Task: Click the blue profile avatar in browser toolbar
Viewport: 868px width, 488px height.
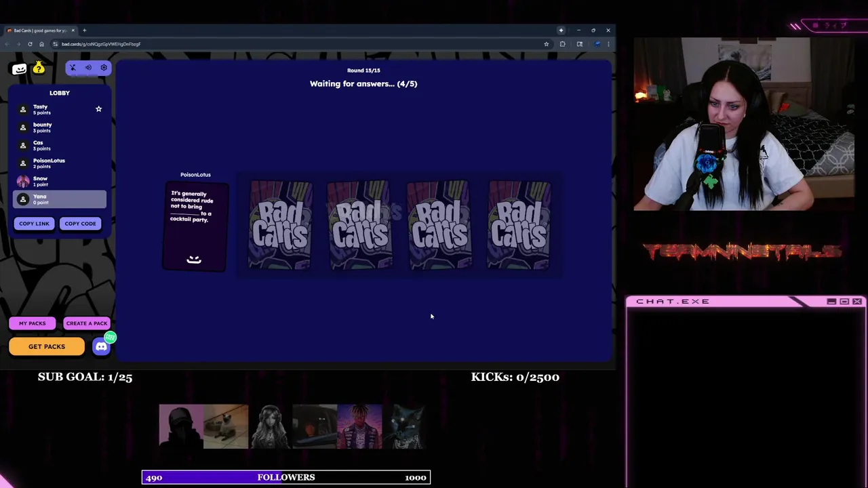Action: [x=596, y=44]
